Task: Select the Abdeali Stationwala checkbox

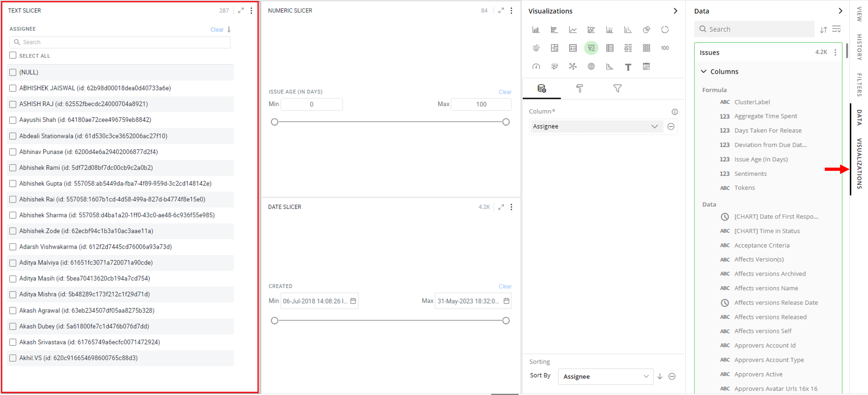Action: 13,136
